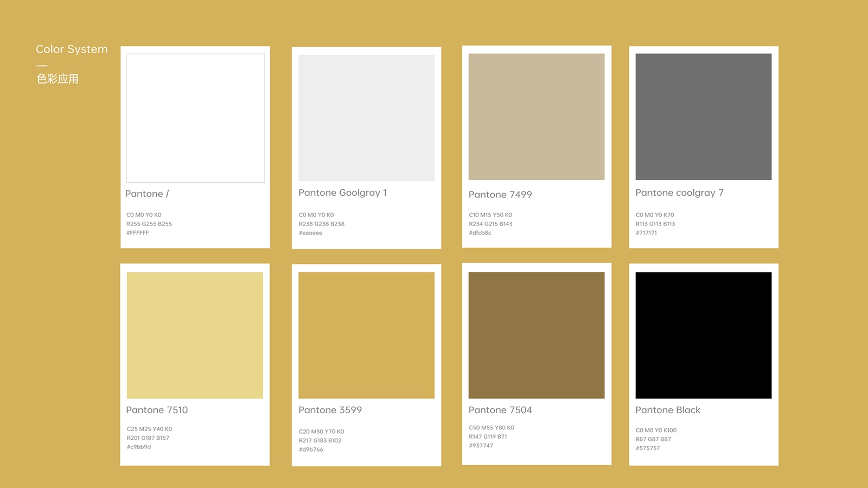Click the label 'Pantone 7510'
This screenshot has height=488, width=868.
[157, 410]
